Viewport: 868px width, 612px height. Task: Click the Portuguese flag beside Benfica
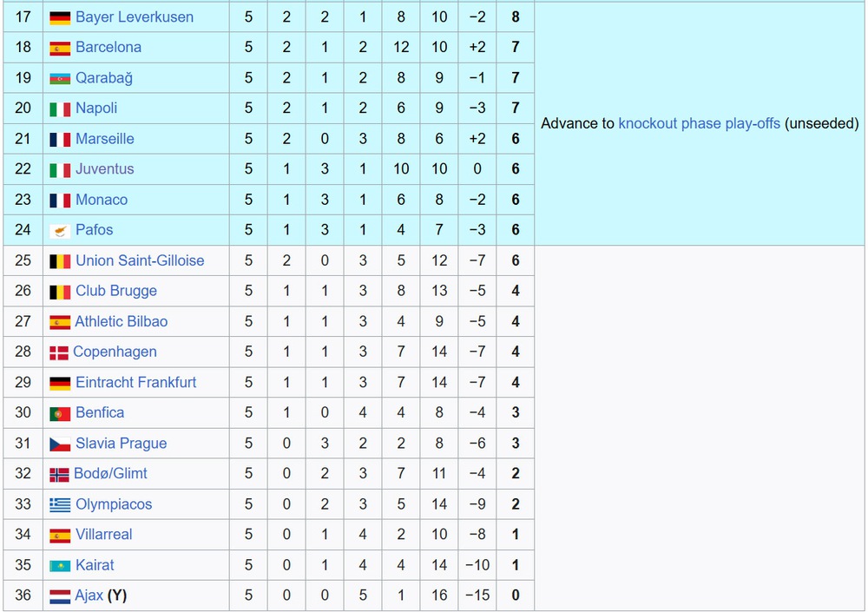60,413
